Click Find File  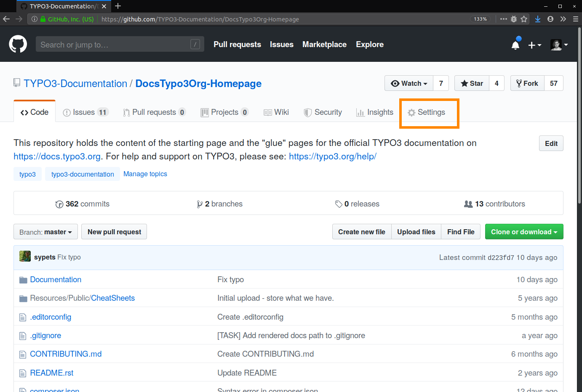(x=461, y=232)
